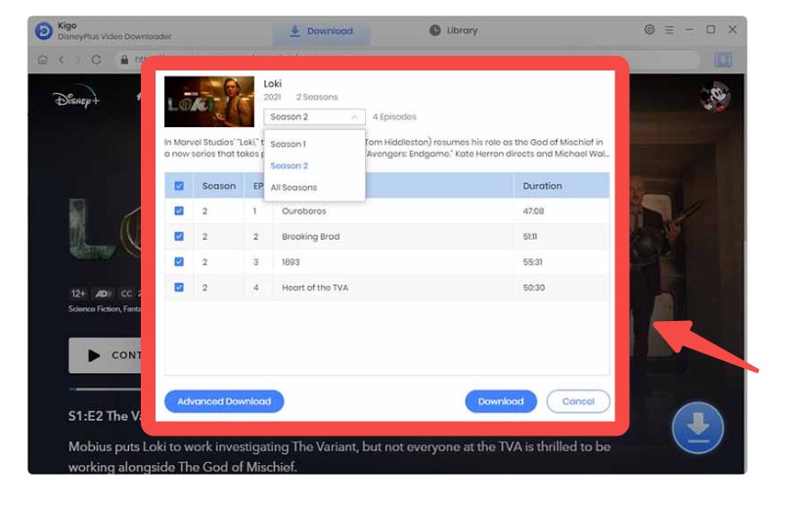
Task: Switch to the Library tab
Action: 454,30
